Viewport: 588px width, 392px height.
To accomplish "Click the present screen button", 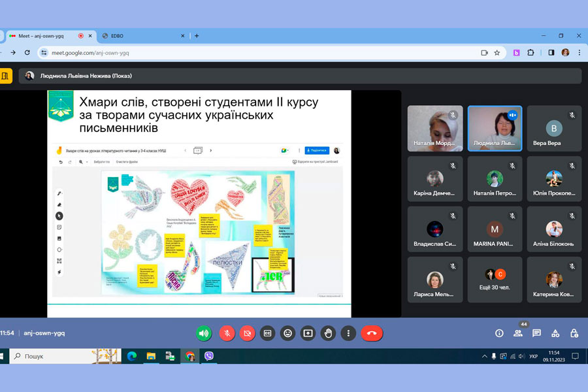I will [308, 333].
